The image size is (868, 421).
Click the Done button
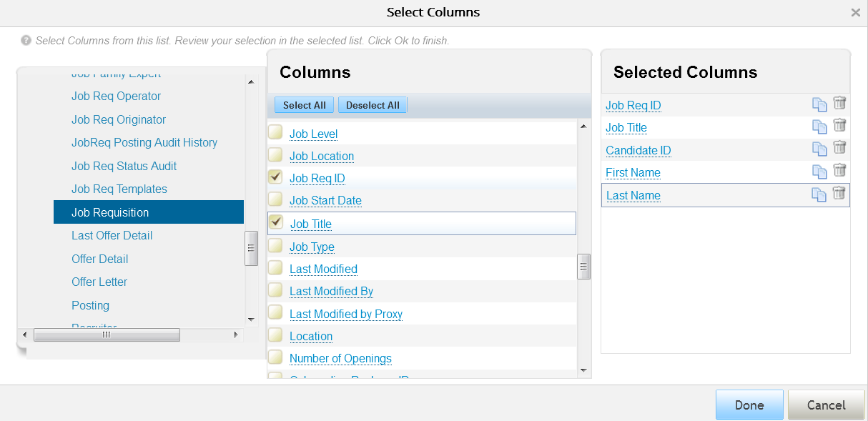point(749,405)
